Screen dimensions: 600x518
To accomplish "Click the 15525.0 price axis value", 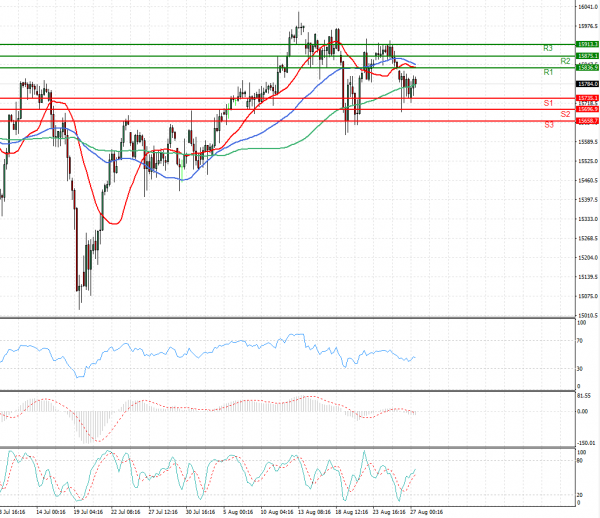I will pyautogui.click(x=588, y=161).
